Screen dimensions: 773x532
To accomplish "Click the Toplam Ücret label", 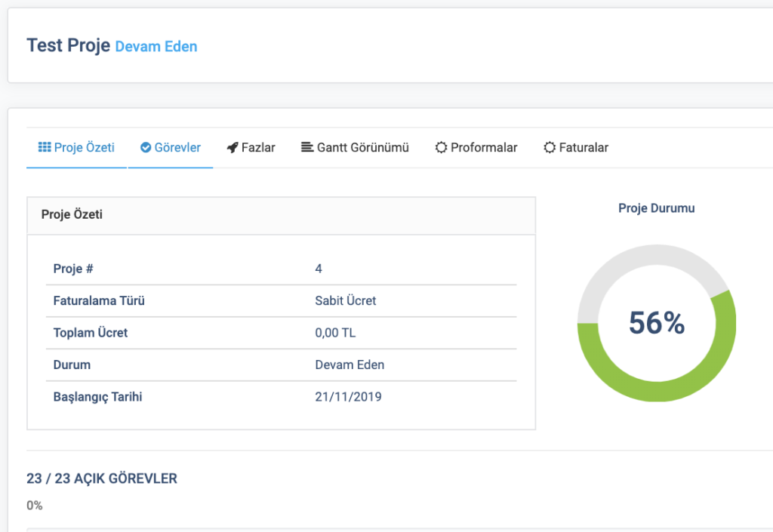I will 91,333.
